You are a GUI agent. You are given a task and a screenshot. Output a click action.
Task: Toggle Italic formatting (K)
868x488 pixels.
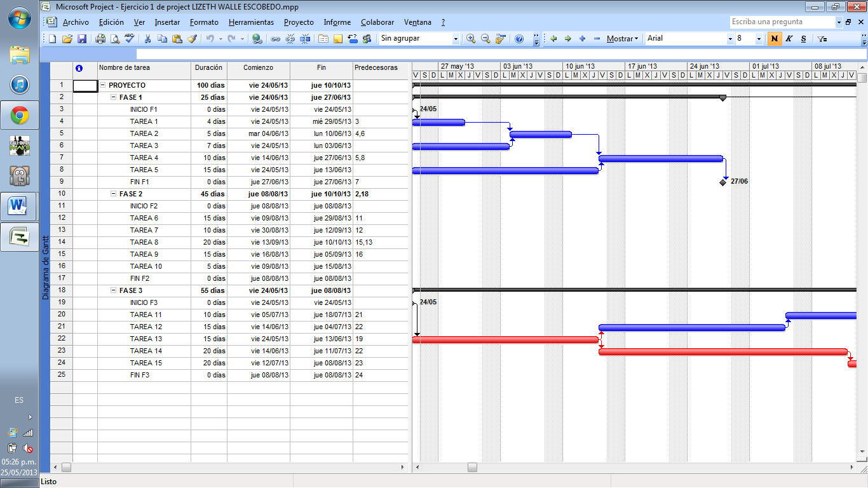(x=789, y=38)
